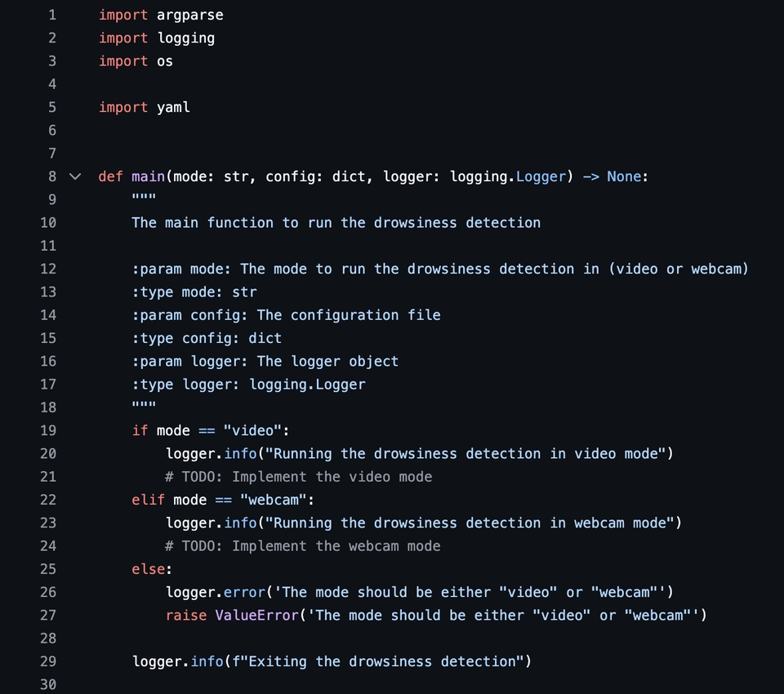This screenshot has height=694, width=784.
Task: Place cursor on video mode TODO comment
Action: 299,477
